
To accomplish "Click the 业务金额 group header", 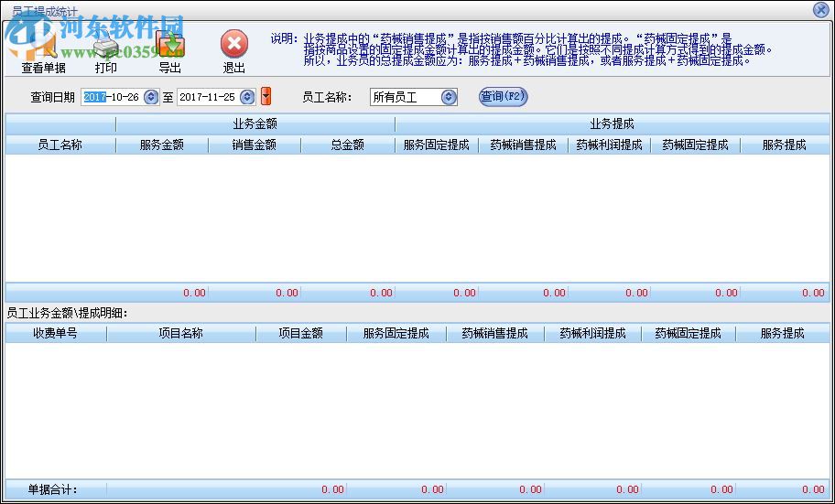I will tap(255, 124).
